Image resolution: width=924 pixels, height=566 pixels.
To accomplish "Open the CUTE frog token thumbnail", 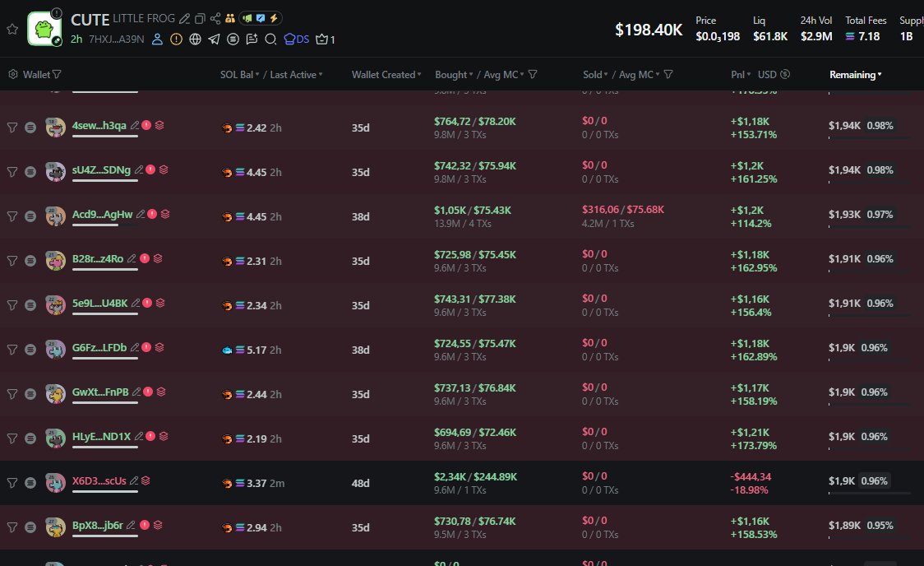I will pos(44,28).
